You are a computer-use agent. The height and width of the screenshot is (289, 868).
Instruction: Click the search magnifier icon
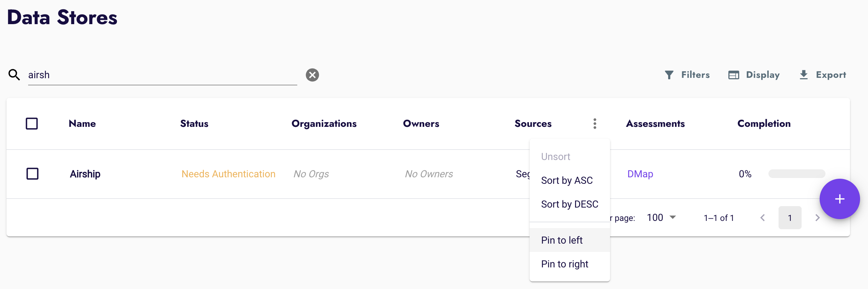(14, 75)
